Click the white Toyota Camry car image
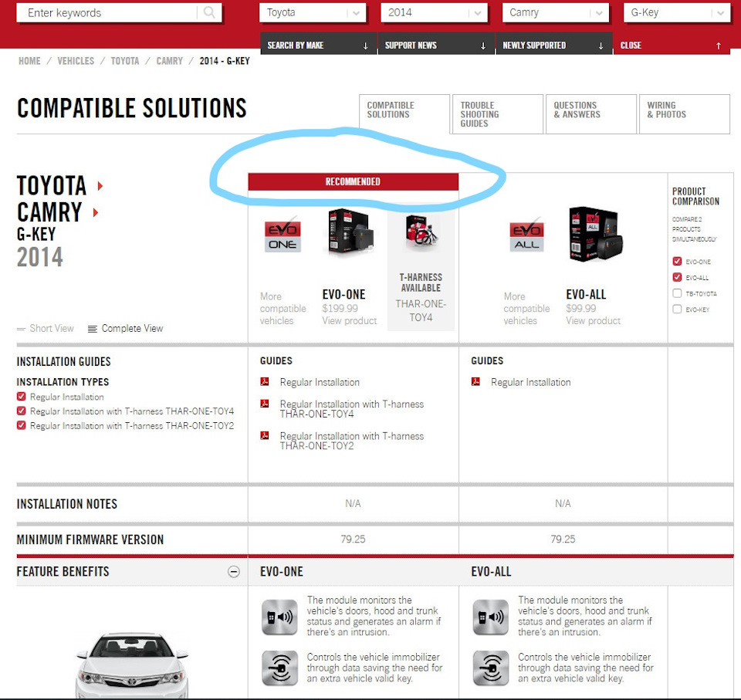 (132, 665)
